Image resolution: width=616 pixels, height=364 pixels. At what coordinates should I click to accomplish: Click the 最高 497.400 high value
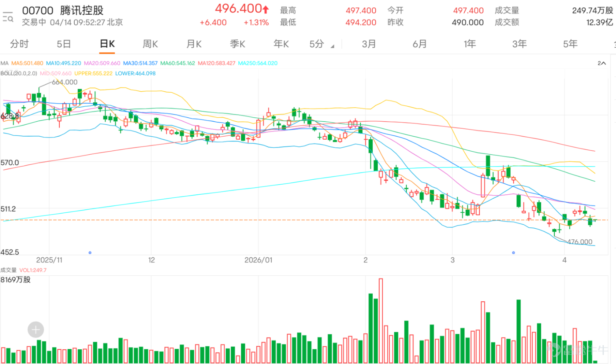(x=361, y=10)
